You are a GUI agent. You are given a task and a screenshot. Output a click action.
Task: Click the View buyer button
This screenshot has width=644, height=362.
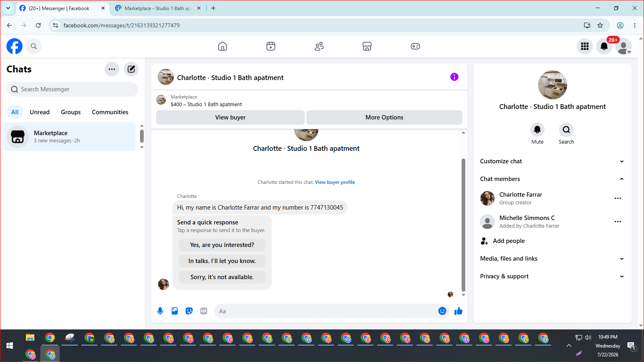pos(230,117)
